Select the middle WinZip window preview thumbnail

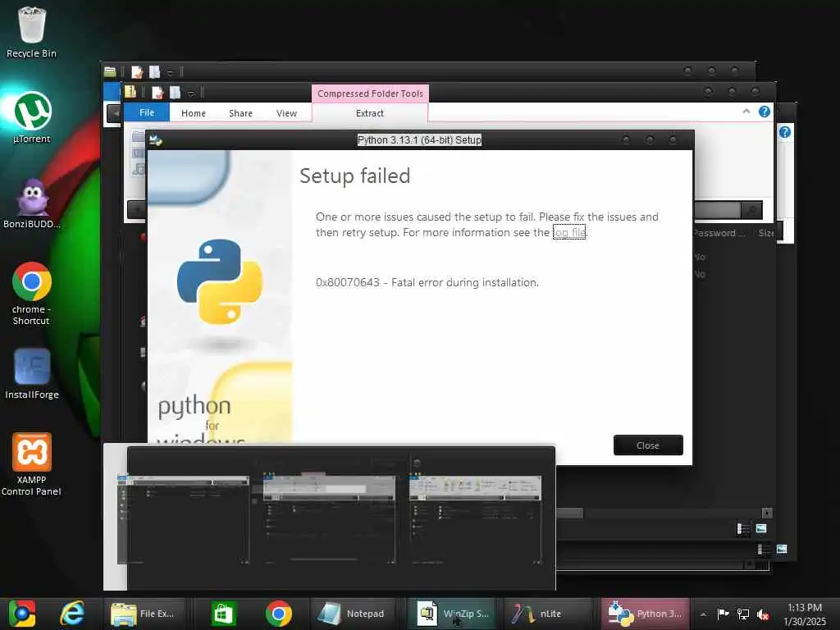coord(329,518)
